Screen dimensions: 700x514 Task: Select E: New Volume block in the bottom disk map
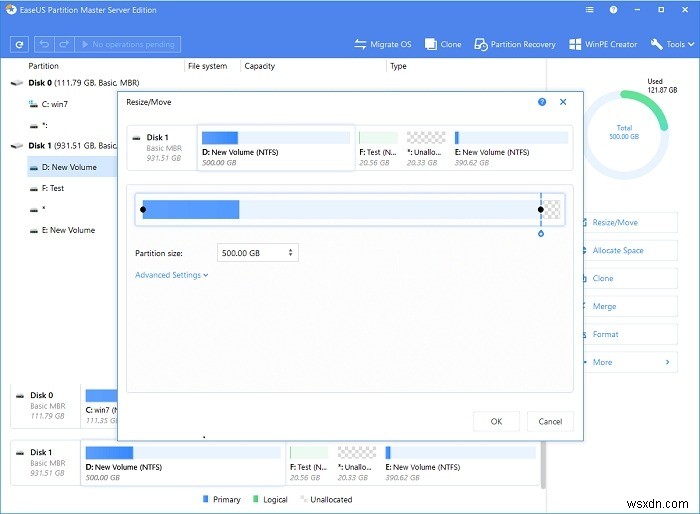[x=460, y=464]
